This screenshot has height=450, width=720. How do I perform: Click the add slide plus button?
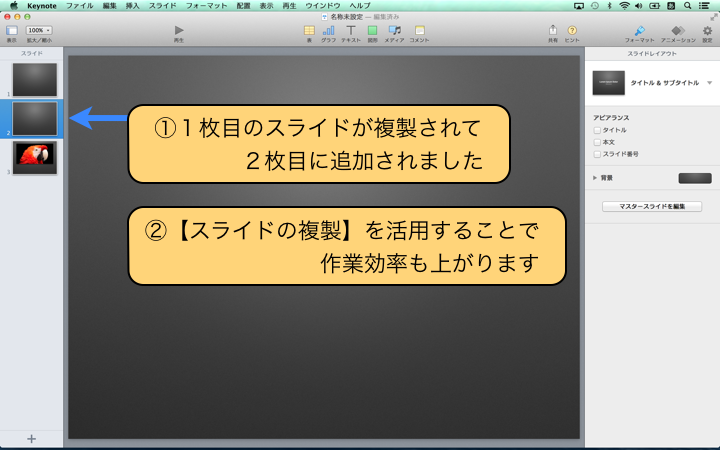pyautogui.click(x=31, y=438)
